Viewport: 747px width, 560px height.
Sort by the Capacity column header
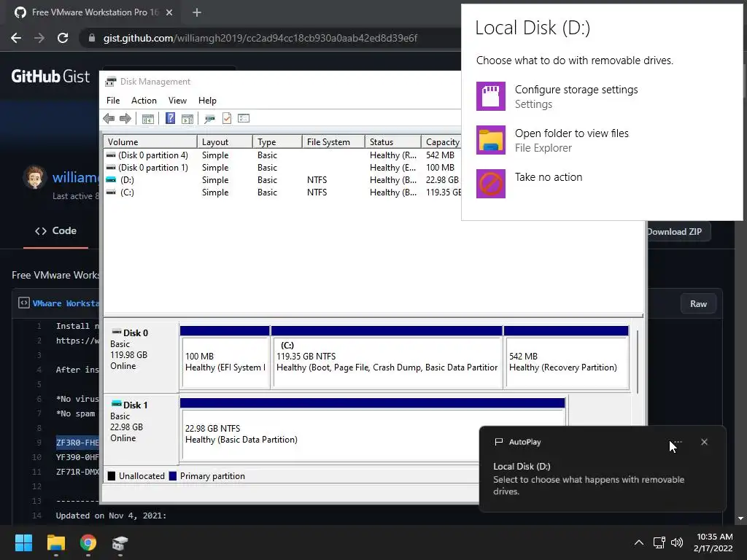(x=441, y=142)
